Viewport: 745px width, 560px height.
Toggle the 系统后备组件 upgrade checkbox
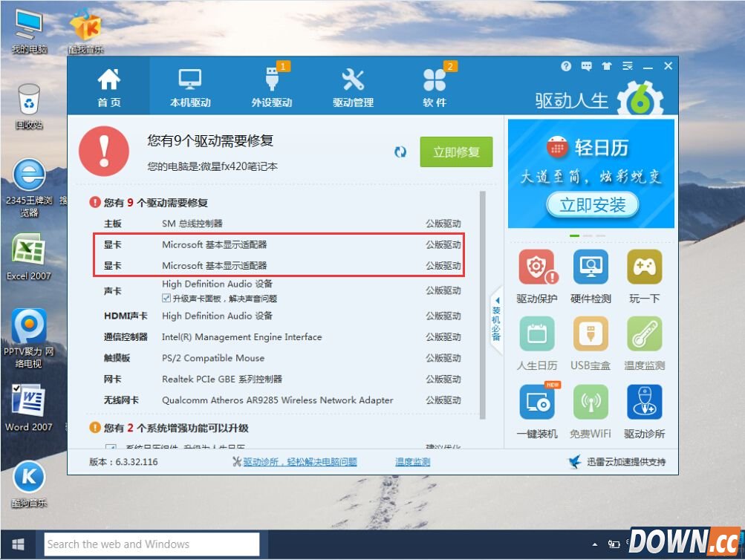pos(111,445)
